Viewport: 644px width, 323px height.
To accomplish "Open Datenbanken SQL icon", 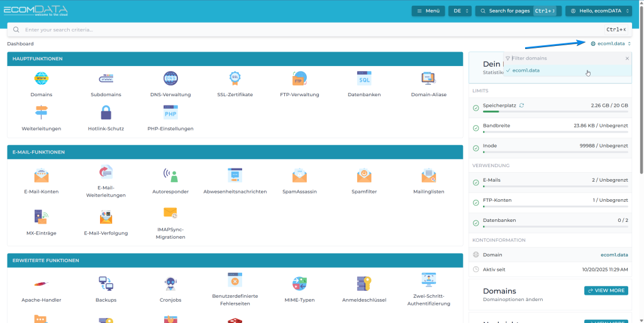I will pos(364,79).
